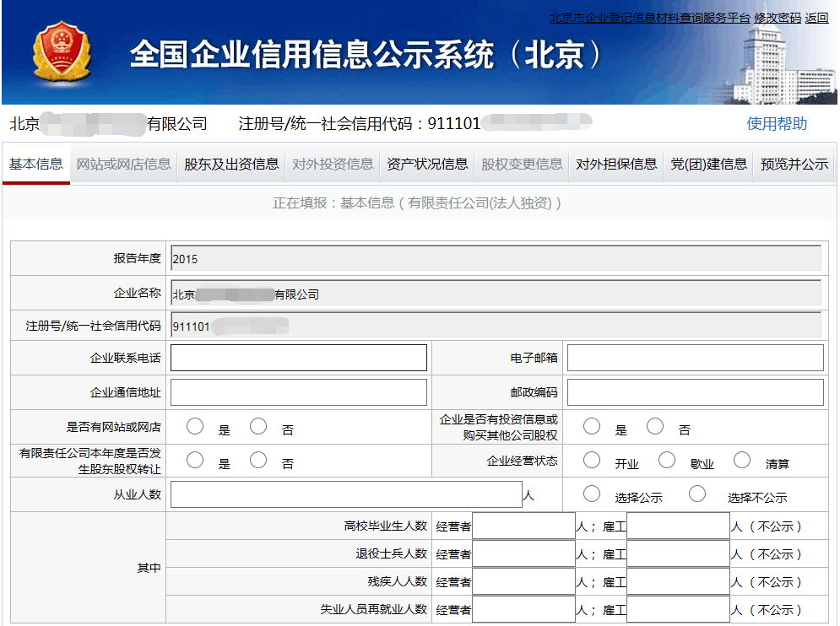The width and height of the screenshot is (840, 626).
Task: Switch to 资产状况信息 tab
Action: click(427, 165)
